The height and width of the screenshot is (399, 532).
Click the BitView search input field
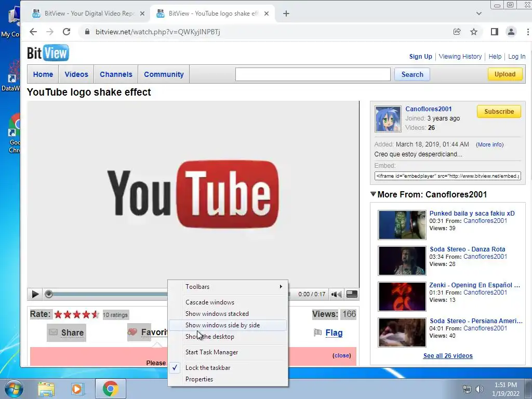click(x=313, y=74)
